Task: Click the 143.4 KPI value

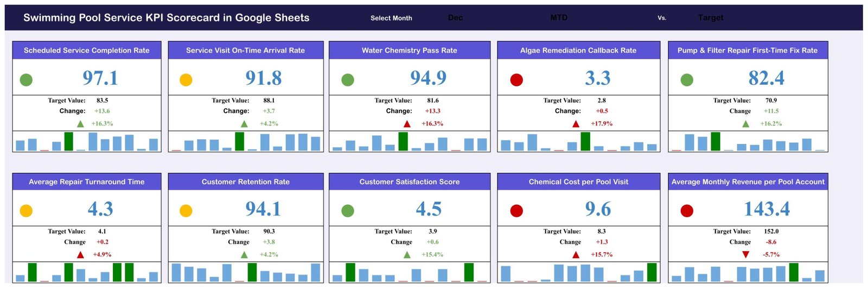Action: [x=767, y=209]
